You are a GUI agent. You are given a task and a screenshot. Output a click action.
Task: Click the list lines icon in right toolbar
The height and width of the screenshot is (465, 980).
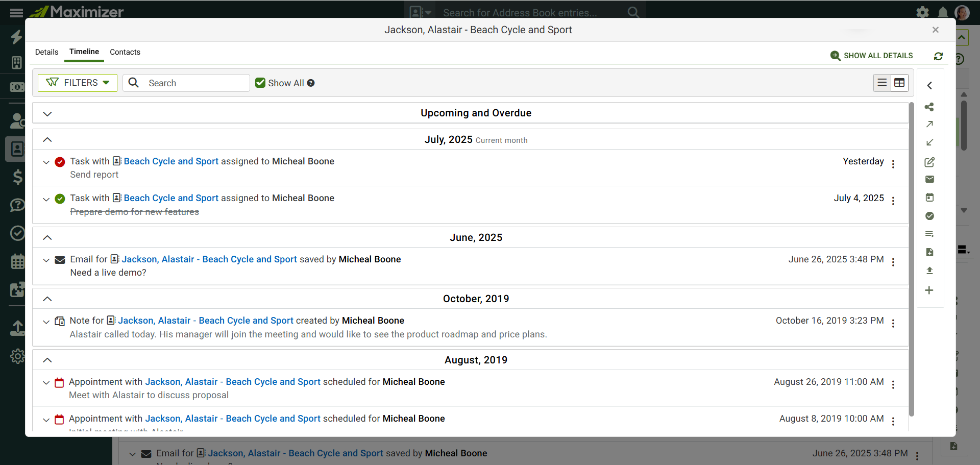point(929,234)
